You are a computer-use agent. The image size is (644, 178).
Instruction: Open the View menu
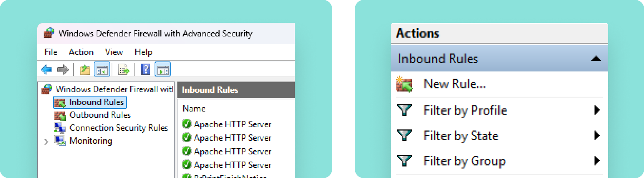(x=114, y=52)
